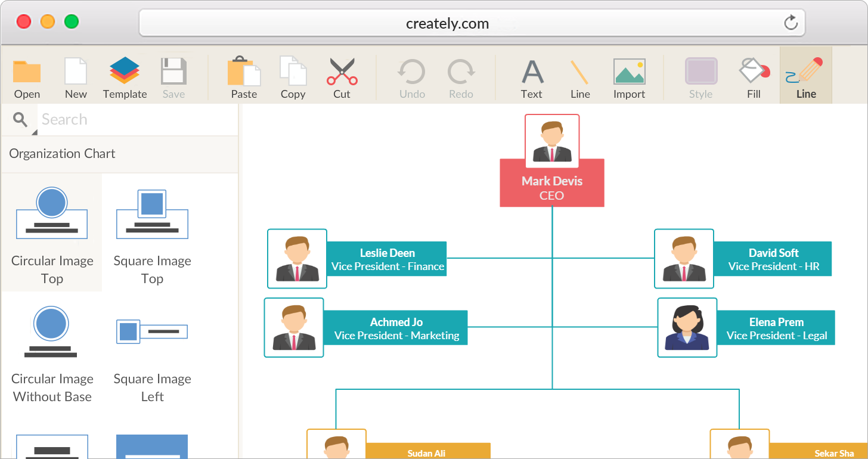Expand the search options magnifier dropdown
Screen dimensions: 868x459
21,121
